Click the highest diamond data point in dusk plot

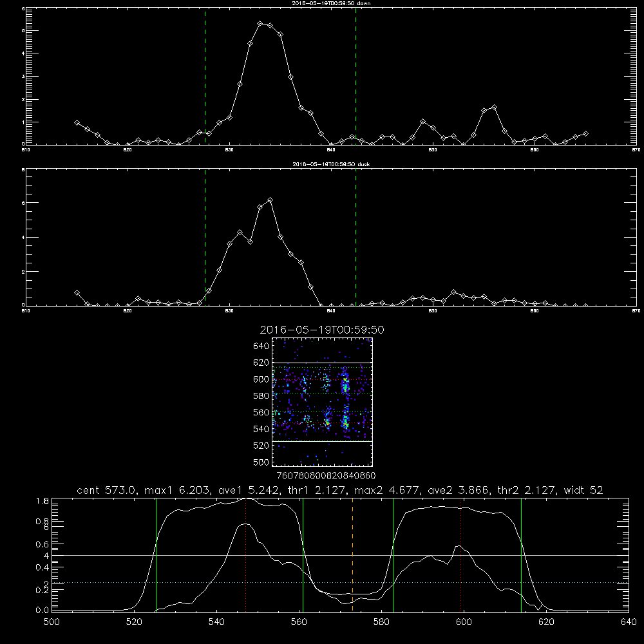[x=270, y=200]
